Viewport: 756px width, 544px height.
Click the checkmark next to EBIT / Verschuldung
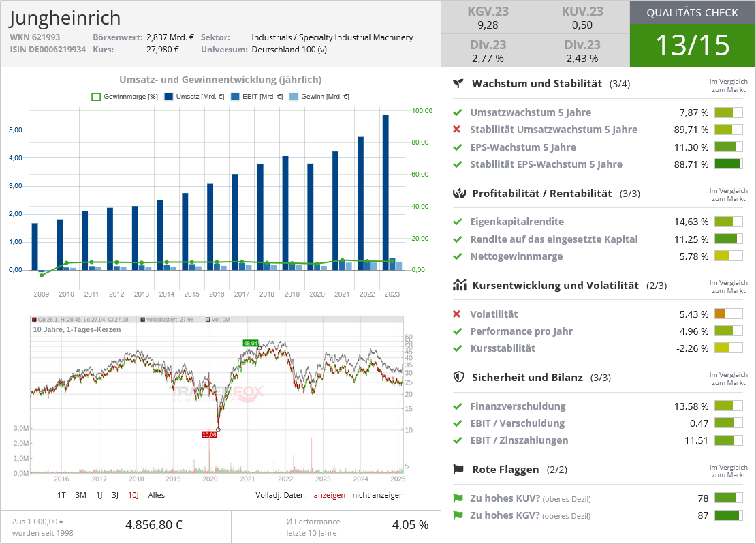pos(457,423)
